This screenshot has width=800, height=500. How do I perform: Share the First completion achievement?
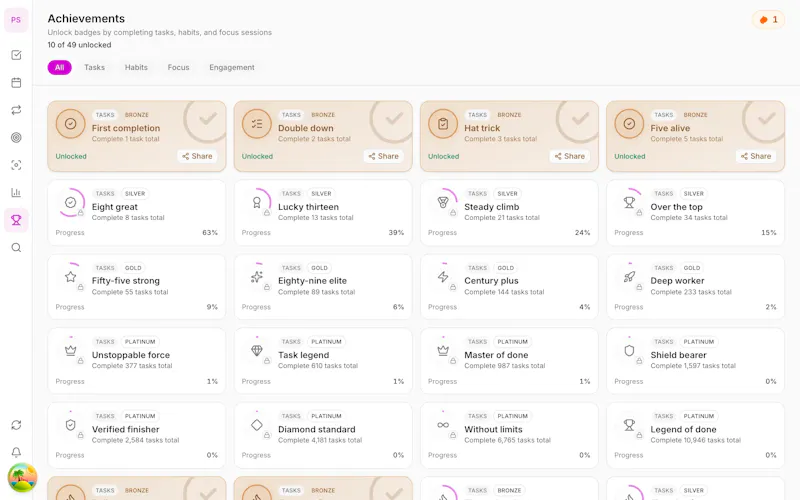coord(197,156)
